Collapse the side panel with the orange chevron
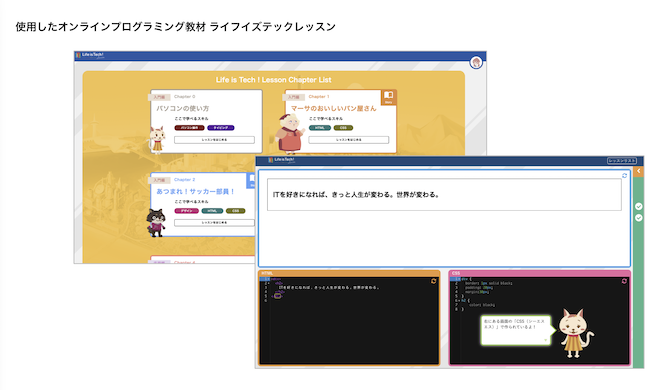The image size is (670, 390). (638, 171)
